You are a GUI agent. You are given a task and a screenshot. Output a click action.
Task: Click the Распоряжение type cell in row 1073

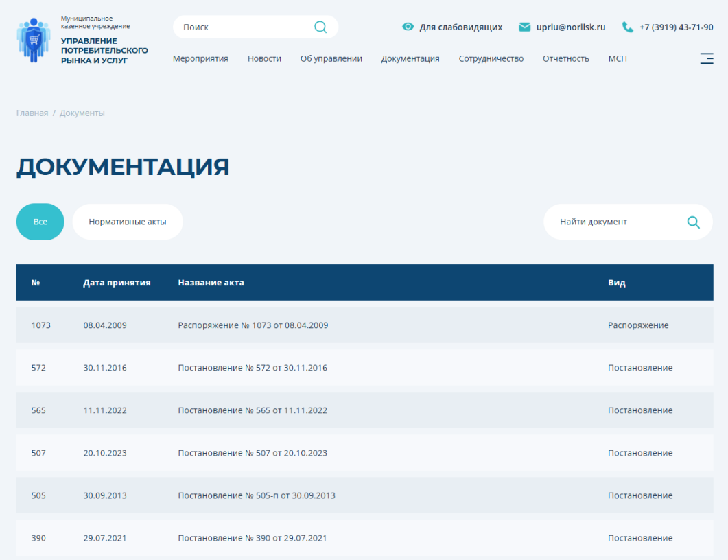[x=638, y=325]
